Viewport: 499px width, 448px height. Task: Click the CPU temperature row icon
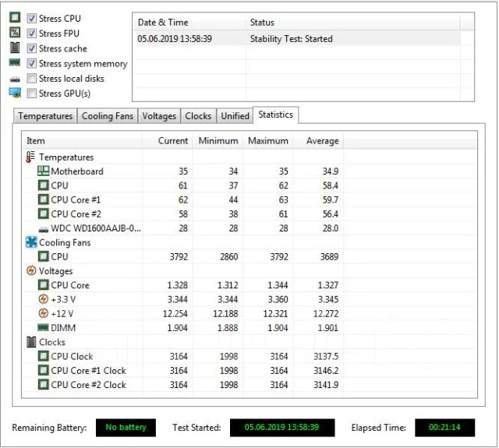(44, 185)
